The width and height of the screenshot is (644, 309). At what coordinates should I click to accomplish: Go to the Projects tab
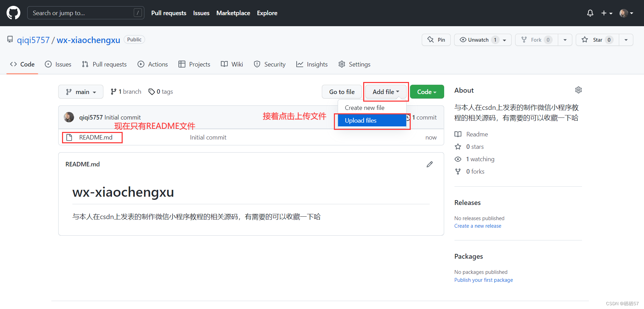pos(194,64)
